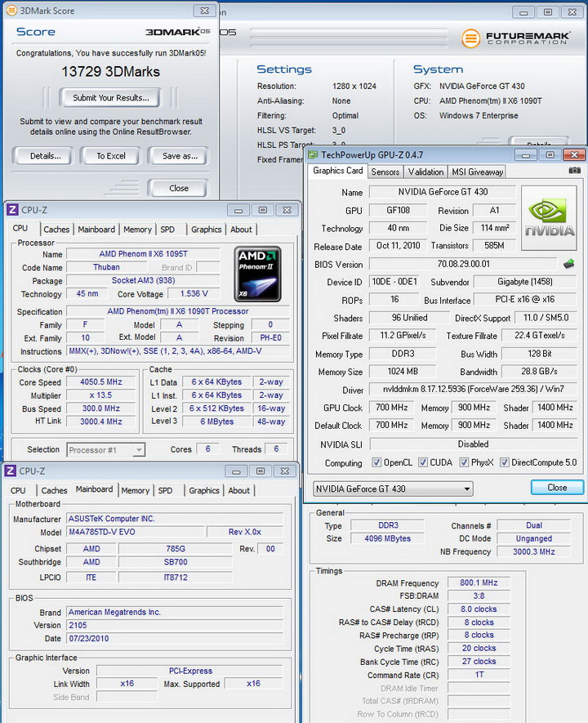Minimize the GPU-Z window
588x723 pixels.
526,155
